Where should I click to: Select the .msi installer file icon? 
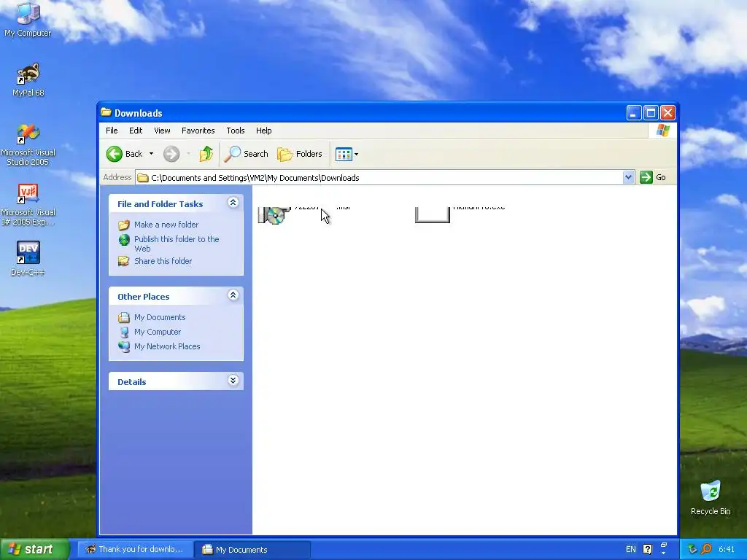click(x=274, y=215)
